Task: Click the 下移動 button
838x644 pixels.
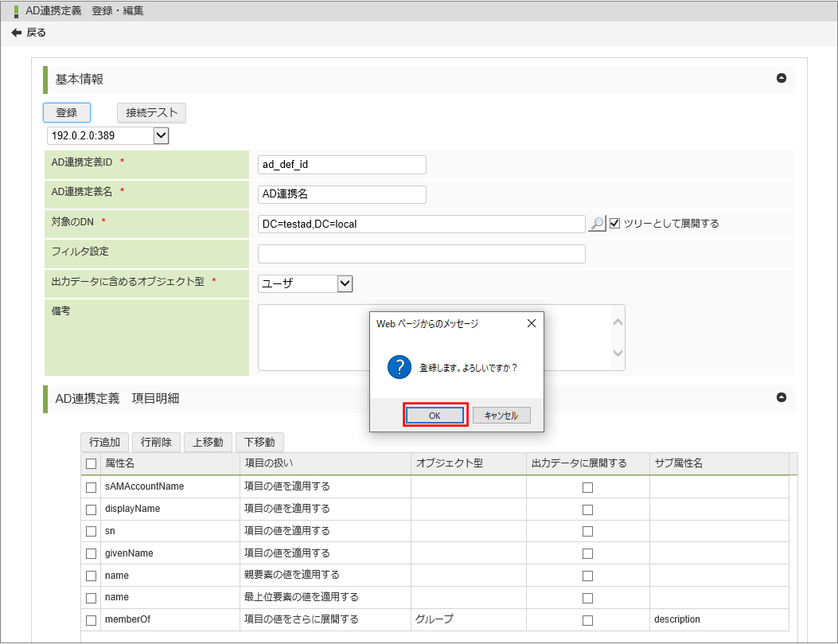Action: [x=259, y=442]
